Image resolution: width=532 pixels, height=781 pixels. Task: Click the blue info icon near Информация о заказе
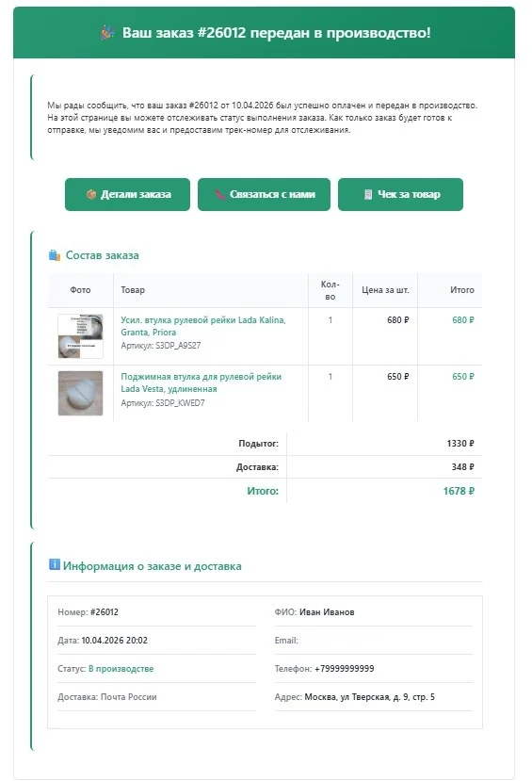(x=55, y=564)
